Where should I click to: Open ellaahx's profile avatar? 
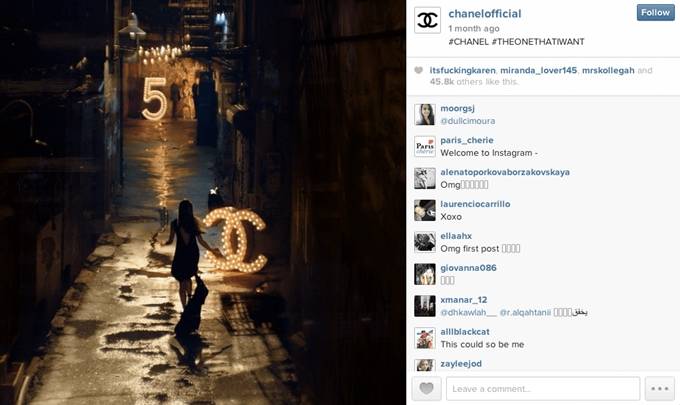tap(425, 242)
